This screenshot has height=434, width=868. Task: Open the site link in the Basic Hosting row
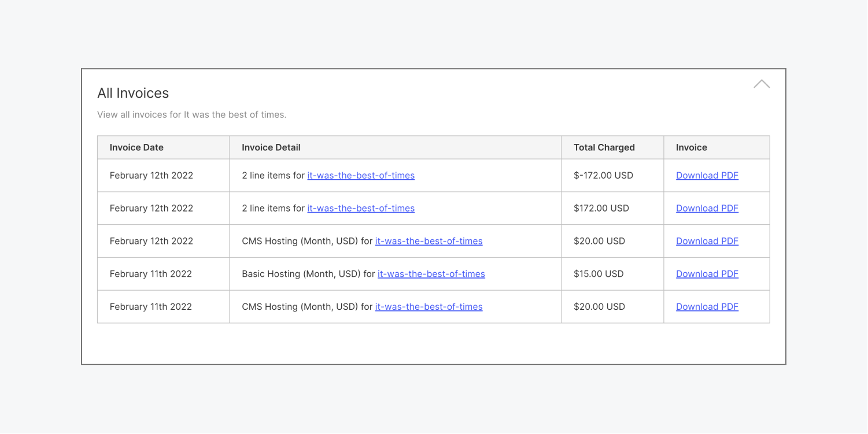(431, 273)
